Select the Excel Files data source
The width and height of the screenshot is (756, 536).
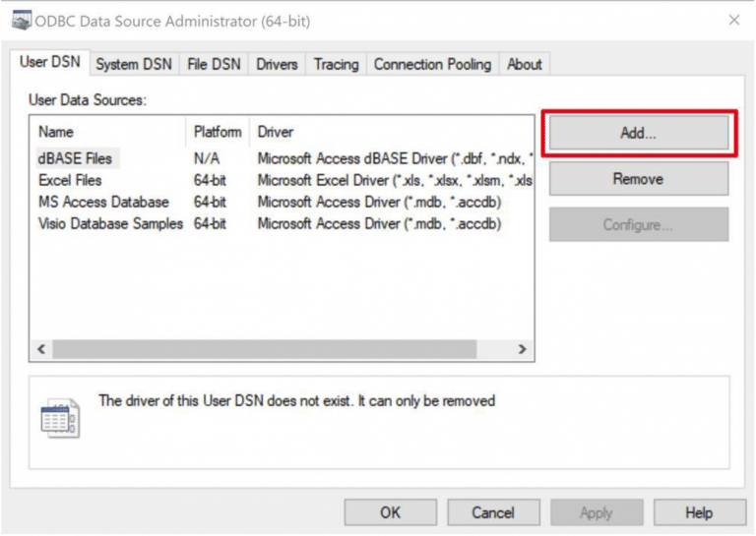coord(71,180)
